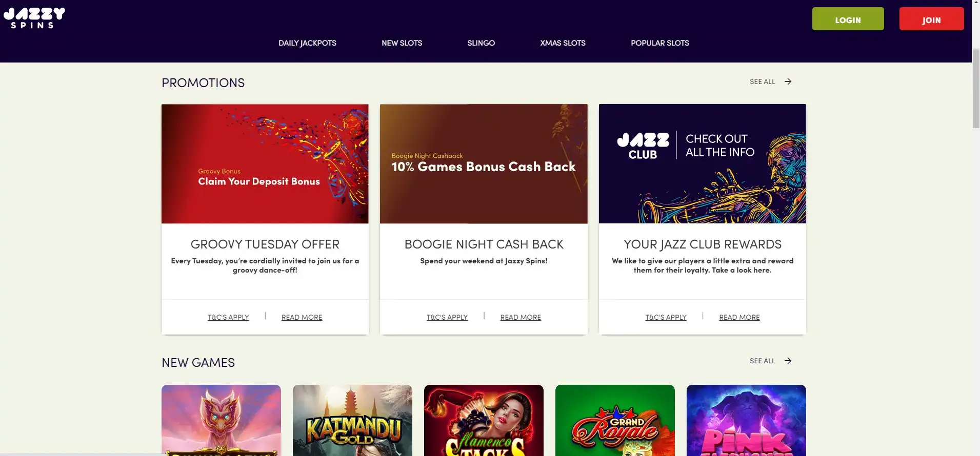980x456 pixels.
Task: Click the Groovy Bonus deposit banner image
Action: click(x=265, y=163)
